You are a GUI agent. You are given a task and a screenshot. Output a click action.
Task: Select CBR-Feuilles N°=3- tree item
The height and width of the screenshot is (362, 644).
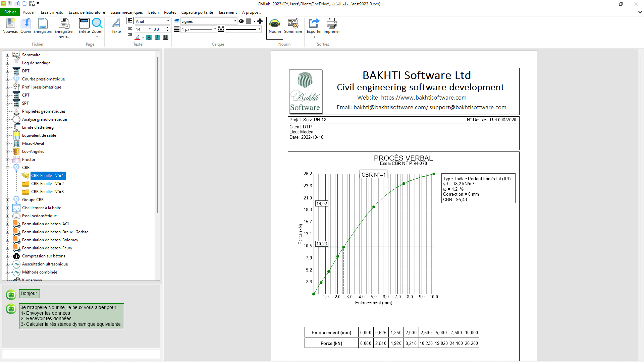pos(48,192)
